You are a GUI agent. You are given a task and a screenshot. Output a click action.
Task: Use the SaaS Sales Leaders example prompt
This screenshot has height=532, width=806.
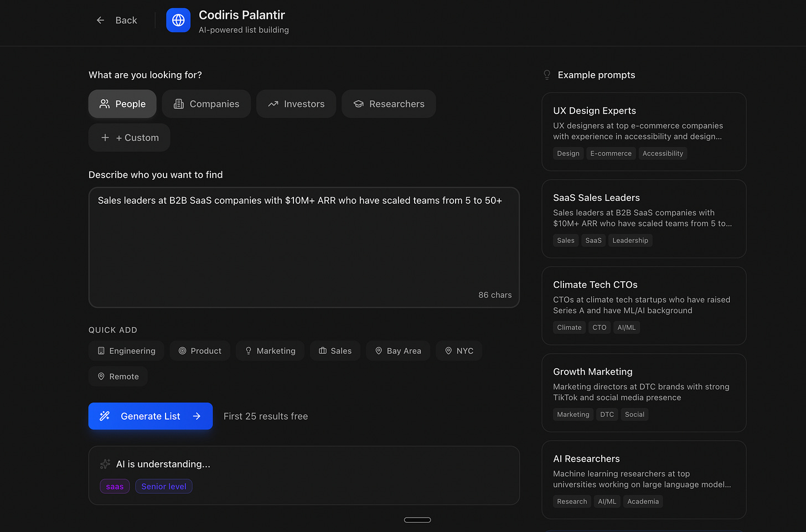coord(644,219)
